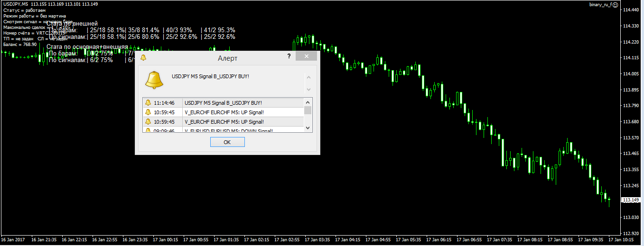
Task: Click the message box up arrow
Action: pos(308,78)
